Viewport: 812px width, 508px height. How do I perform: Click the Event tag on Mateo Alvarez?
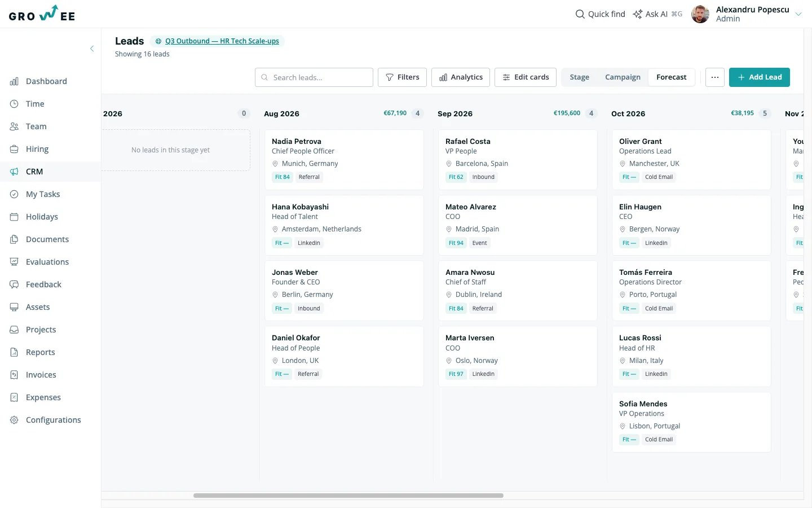480,243
